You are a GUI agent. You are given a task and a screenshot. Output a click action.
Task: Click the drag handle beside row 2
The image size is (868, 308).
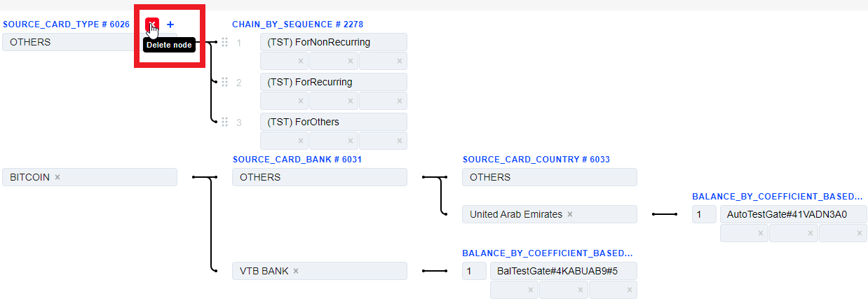[225, 82]
